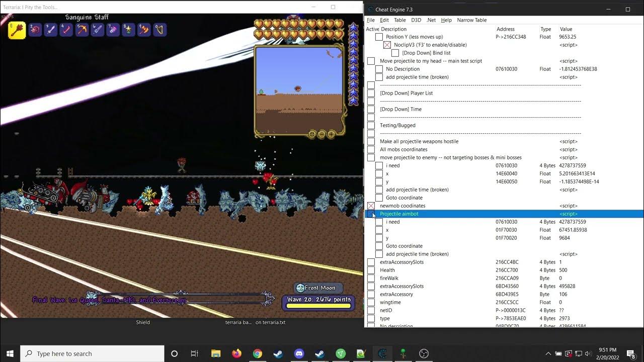Select the Health value cell '500'
This screenshot has width=644, height=362.
pos(564,270)
